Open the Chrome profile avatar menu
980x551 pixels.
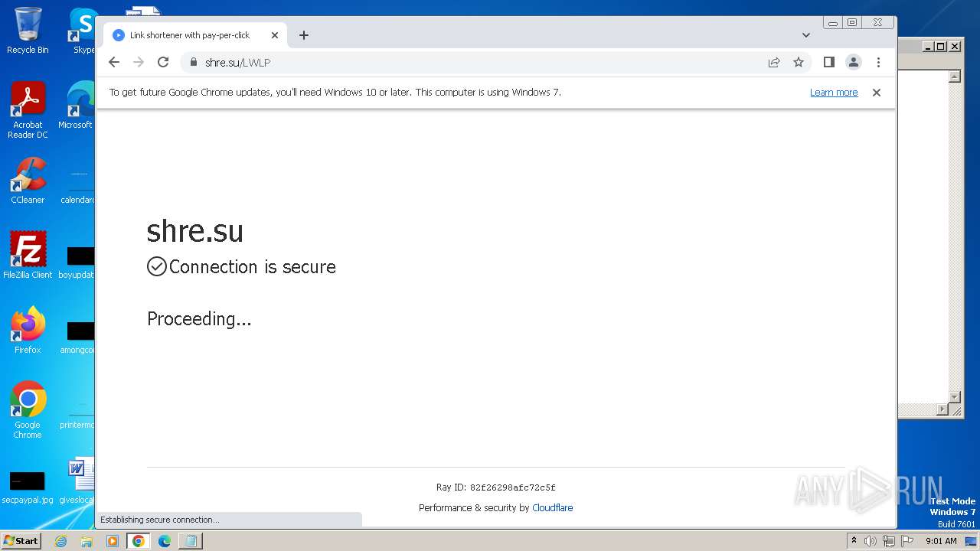[x=854, y=62]
